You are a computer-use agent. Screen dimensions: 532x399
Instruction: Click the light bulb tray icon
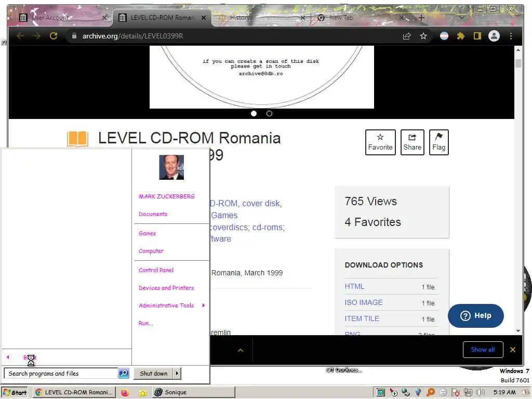click(x=418, y=393)
